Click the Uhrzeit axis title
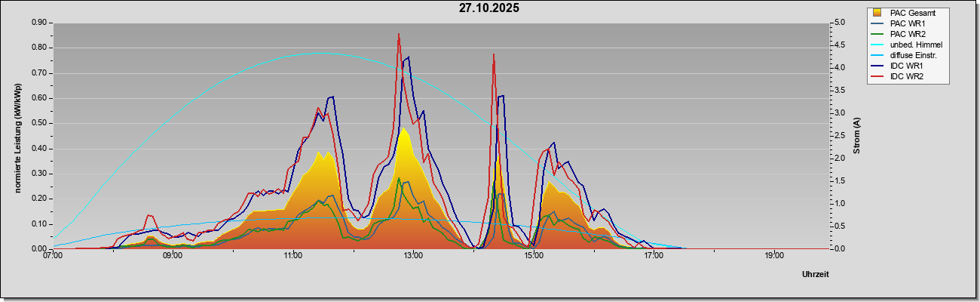This screenshot has width=980, height=302. pyautogui.click(x=816, y=275)
